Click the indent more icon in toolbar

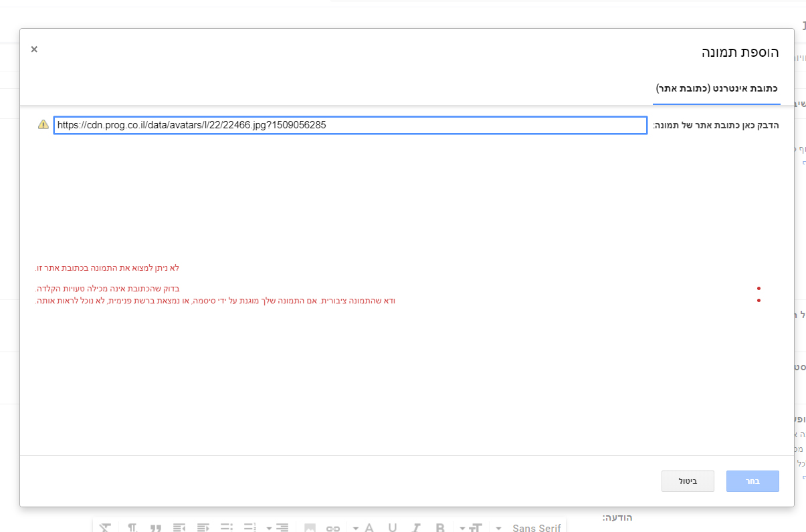[179, 528]
